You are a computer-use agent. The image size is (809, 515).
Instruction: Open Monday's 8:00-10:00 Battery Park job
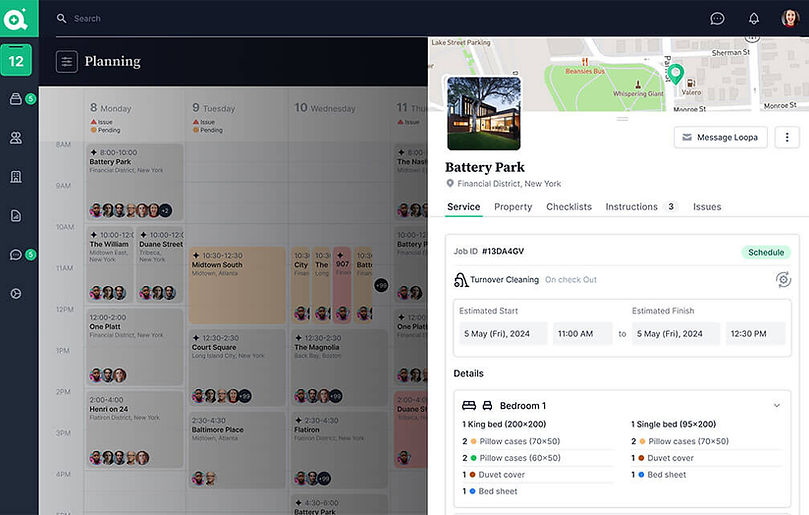coord(134,182)
